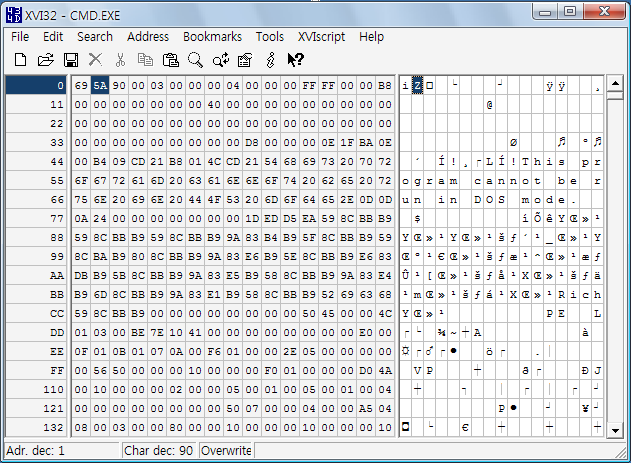Save file using the floppy disk icon
The image size is (631, 463).
[x=71, y=60]
